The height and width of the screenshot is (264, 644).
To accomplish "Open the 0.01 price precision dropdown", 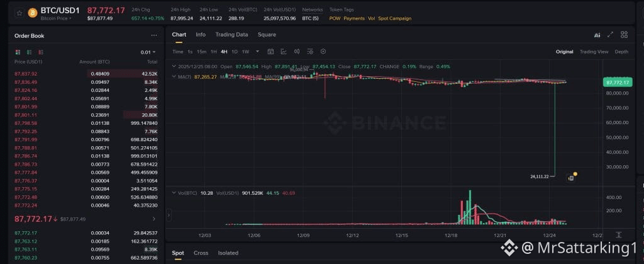I will (x=148, y=52).
